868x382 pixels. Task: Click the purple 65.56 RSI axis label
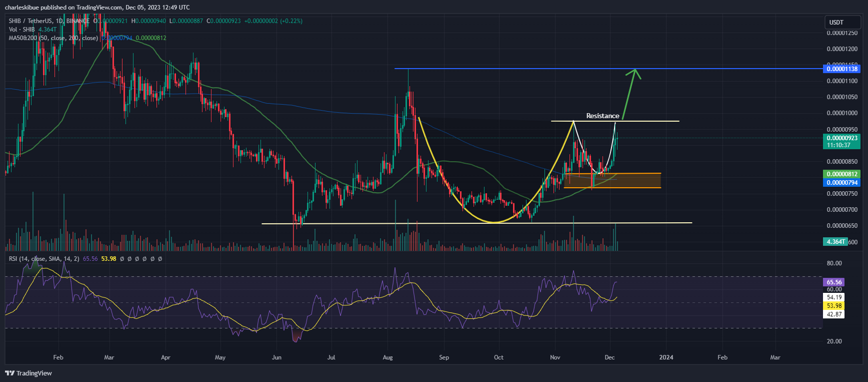coord(834,282)
